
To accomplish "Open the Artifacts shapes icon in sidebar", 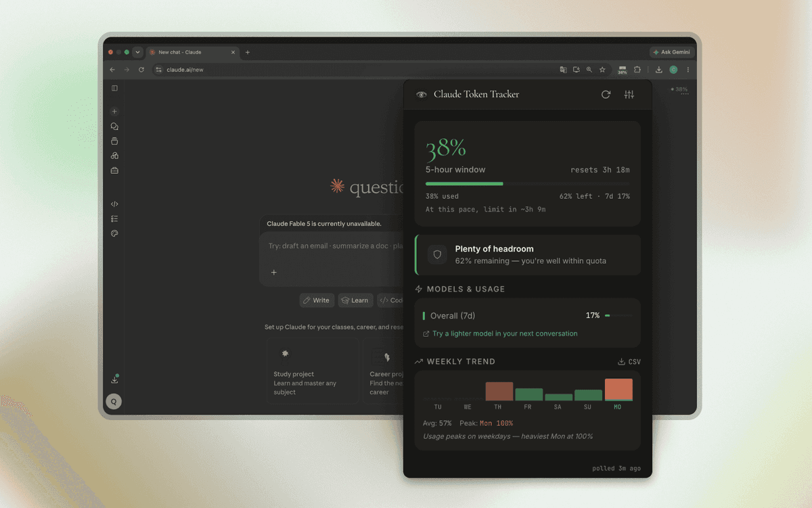I will click(x=114, y=156).
